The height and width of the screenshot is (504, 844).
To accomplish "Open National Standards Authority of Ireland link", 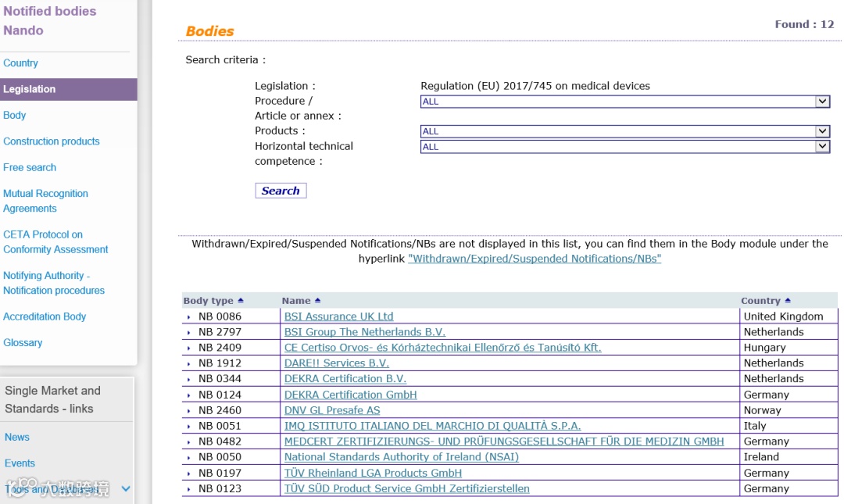I will (x=402, y=457).
